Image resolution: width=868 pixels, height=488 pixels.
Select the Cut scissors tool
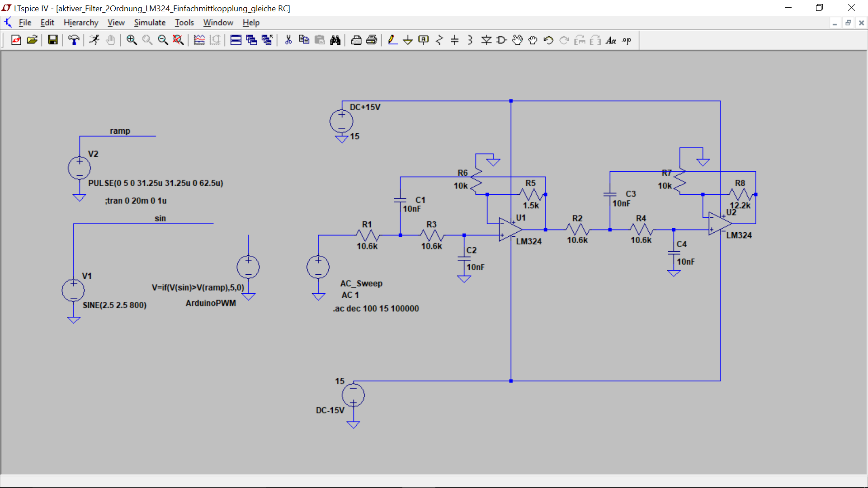click(x=288, y=40)
